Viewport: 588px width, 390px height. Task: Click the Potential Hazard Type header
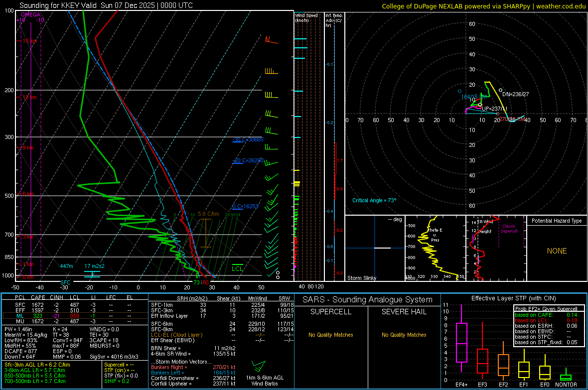click(x=557, y=221)
